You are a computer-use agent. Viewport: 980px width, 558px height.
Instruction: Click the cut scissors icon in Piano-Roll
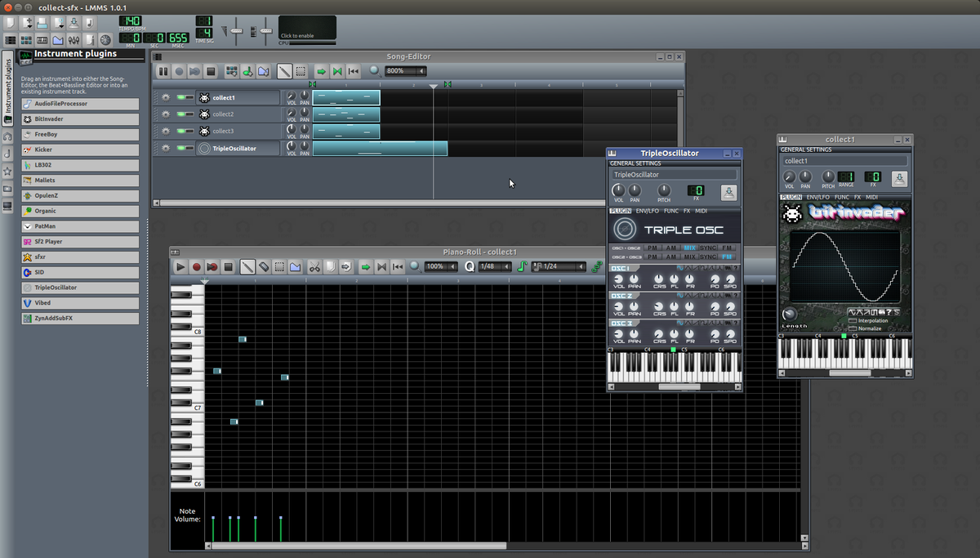[314, 266]
